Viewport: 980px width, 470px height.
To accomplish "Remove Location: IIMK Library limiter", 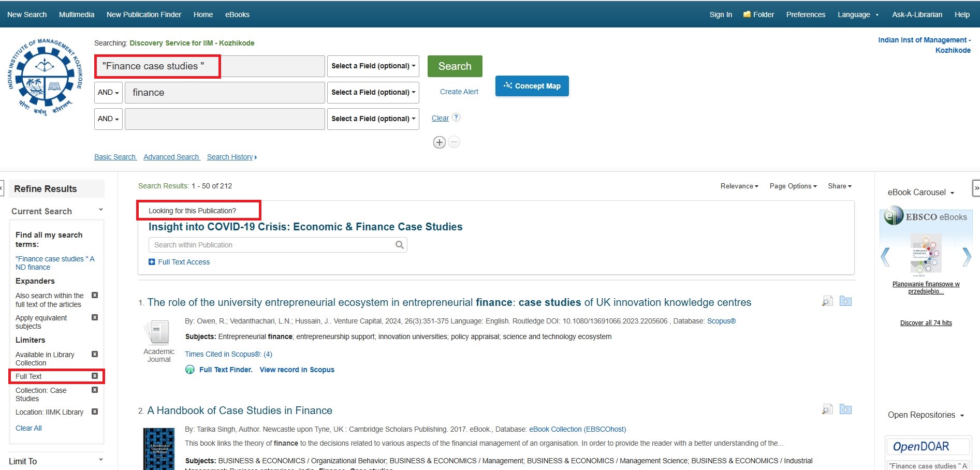I will click(x=95, y=412).
